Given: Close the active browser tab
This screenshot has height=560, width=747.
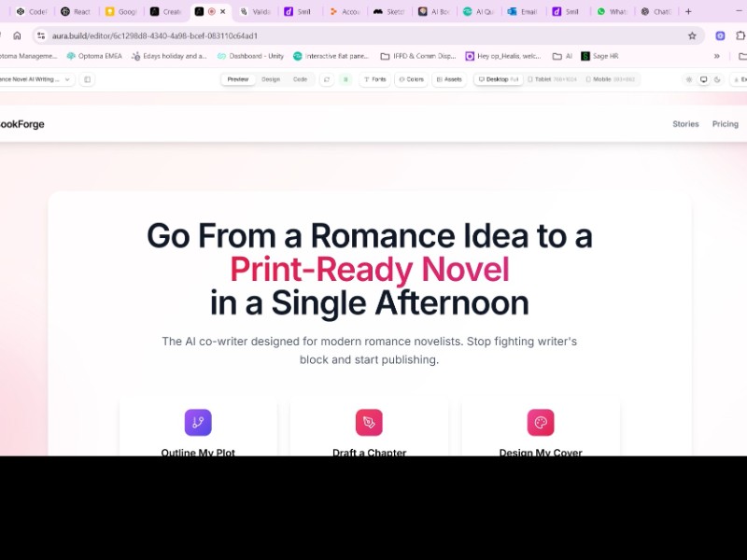Looking at the screenshot, I should pyautogui.click(x=222, y=11).
